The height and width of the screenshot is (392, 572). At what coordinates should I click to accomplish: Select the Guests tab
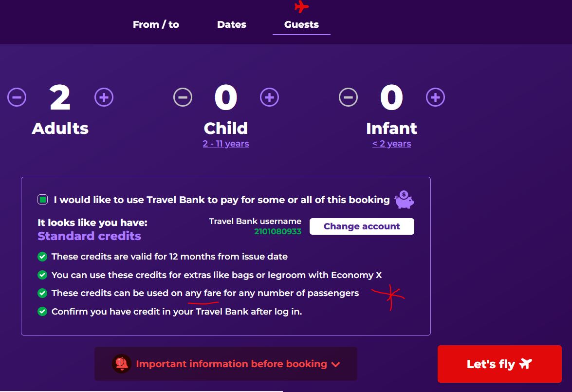tap(301, 24)
